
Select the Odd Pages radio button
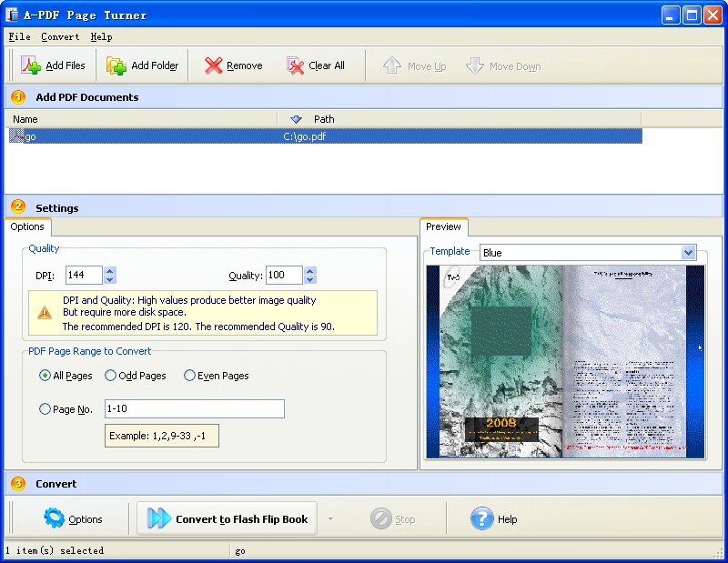tap(111, 375)
